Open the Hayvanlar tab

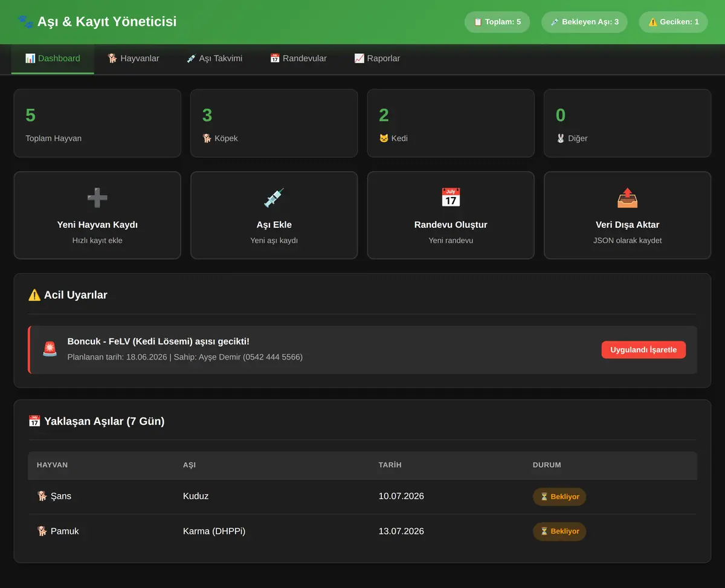pos(134,59)
